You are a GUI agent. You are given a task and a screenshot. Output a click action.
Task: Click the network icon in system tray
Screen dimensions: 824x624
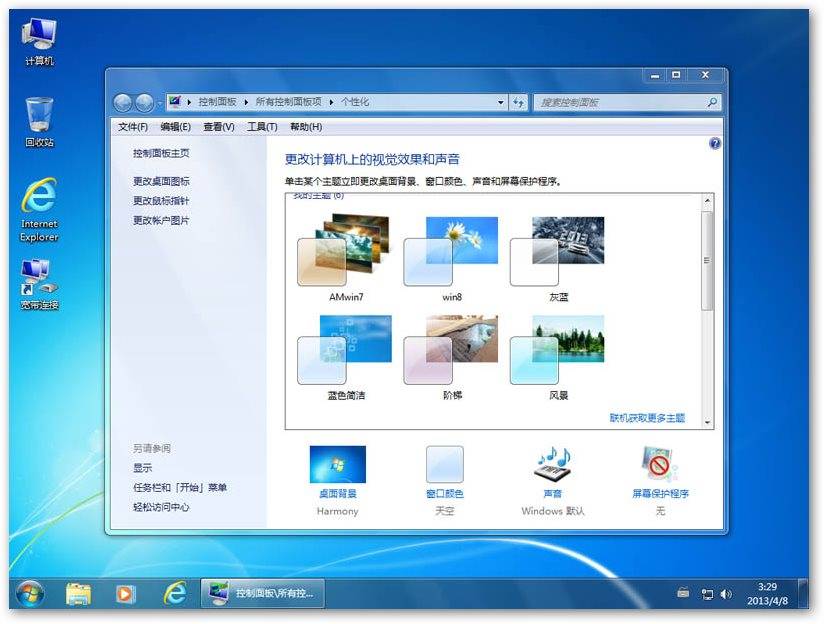pos(707,594)
